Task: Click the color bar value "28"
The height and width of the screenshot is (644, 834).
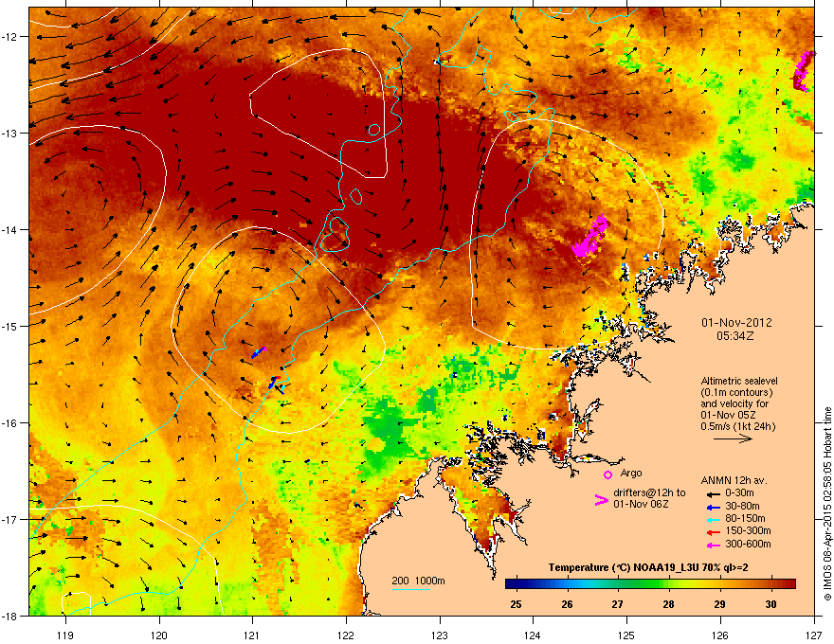Action: pyautogui.click(x=668, y=604)
